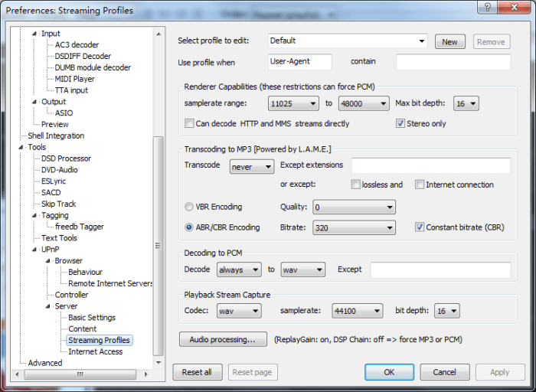Viewport: 536px width, 392px height.
Task: Collapse the Input tree node
Action: (34, 34)
